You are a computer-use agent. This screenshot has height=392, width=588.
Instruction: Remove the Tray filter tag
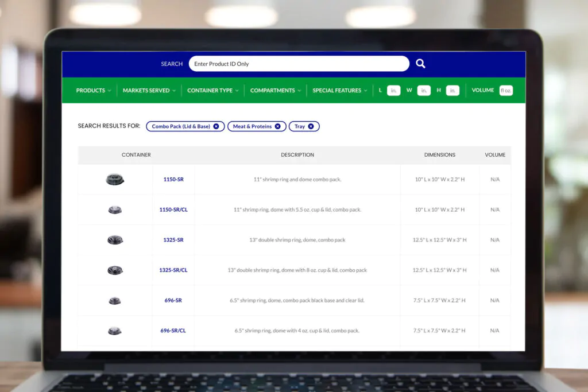[311, 126]
